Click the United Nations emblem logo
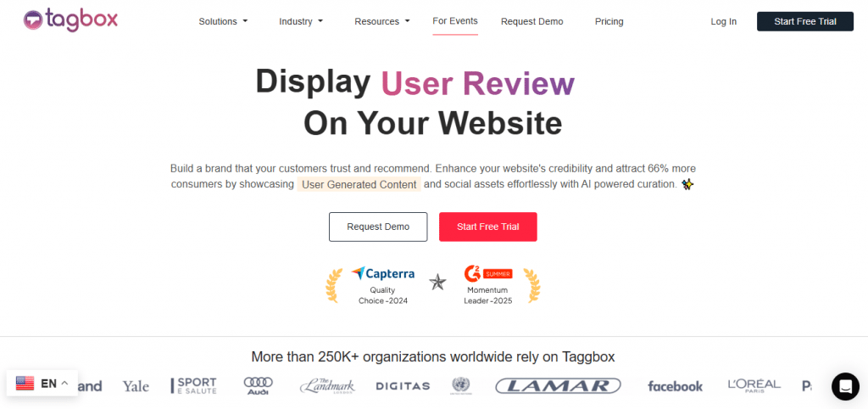The height and width of the screenshot is (409, 868). [461, 386]
